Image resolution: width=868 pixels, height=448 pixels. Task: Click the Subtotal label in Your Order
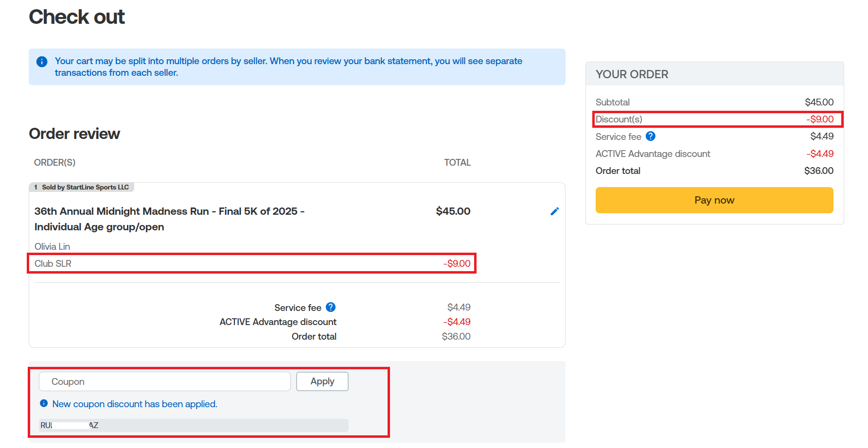(612, 102)
